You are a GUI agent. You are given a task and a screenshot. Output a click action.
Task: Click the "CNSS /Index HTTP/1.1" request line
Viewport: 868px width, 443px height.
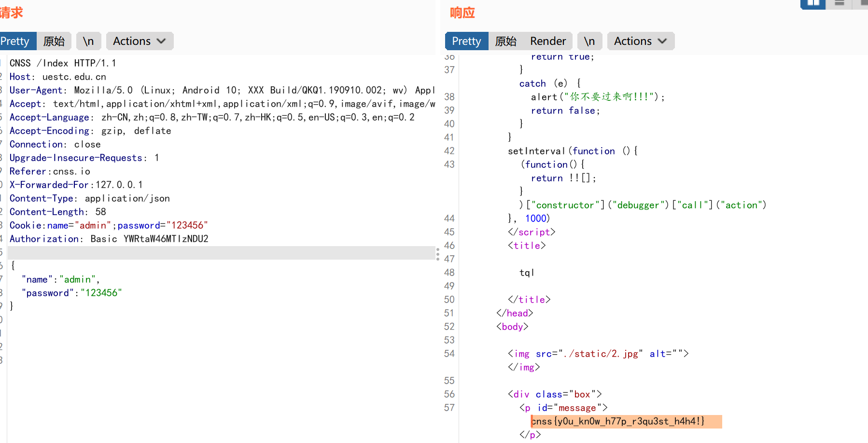(63, 63)
